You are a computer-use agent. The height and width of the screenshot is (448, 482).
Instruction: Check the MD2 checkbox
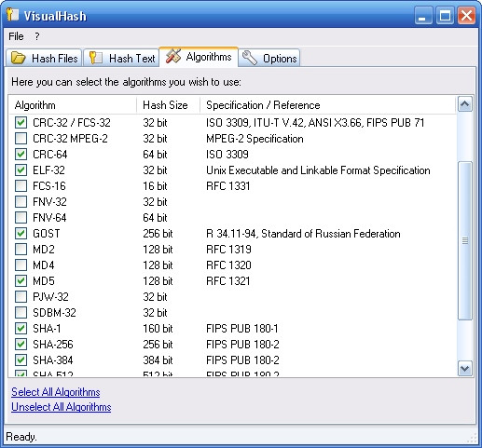click(x=21, y=250)
